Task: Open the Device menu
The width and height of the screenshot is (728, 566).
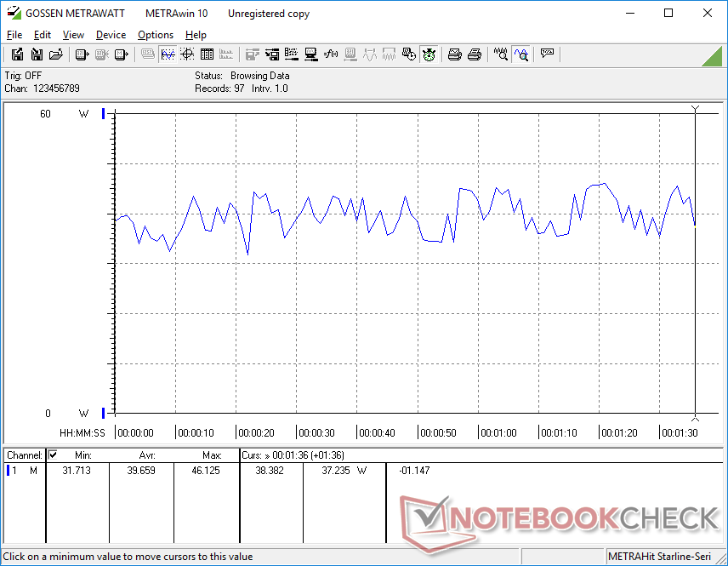Action: point(111,35)
